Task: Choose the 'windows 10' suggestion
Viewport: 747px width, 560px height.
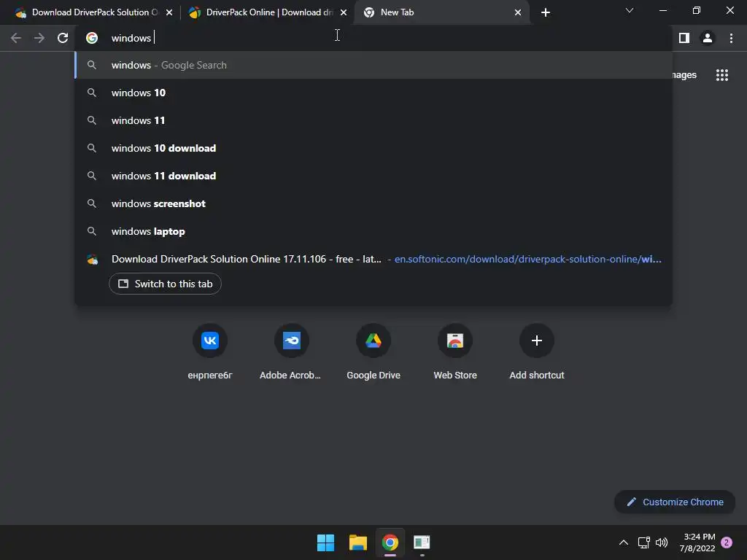Action: coord(373,93)
